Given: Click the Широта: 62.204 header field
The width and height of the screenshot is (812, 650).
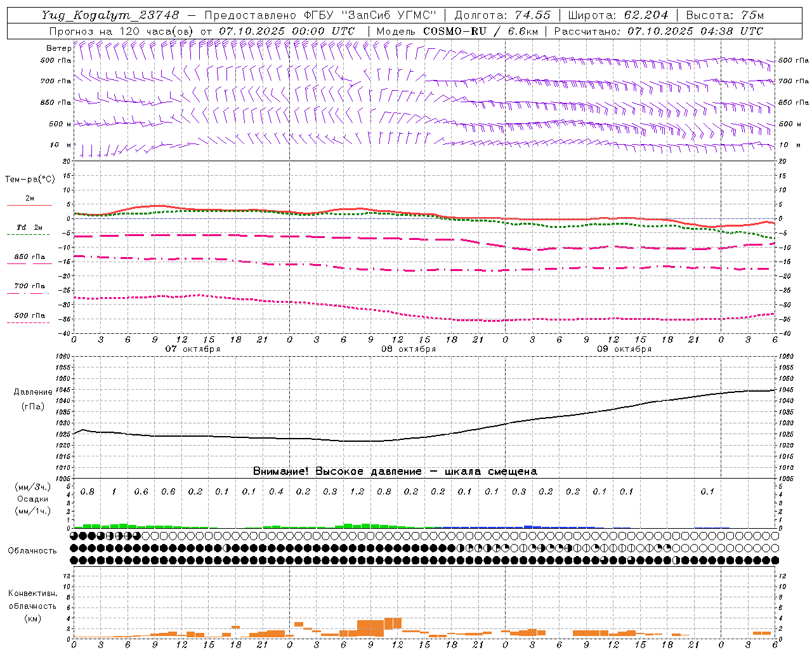Looking at the screenshot, I should pyautogui.click(x=618, y=15).
